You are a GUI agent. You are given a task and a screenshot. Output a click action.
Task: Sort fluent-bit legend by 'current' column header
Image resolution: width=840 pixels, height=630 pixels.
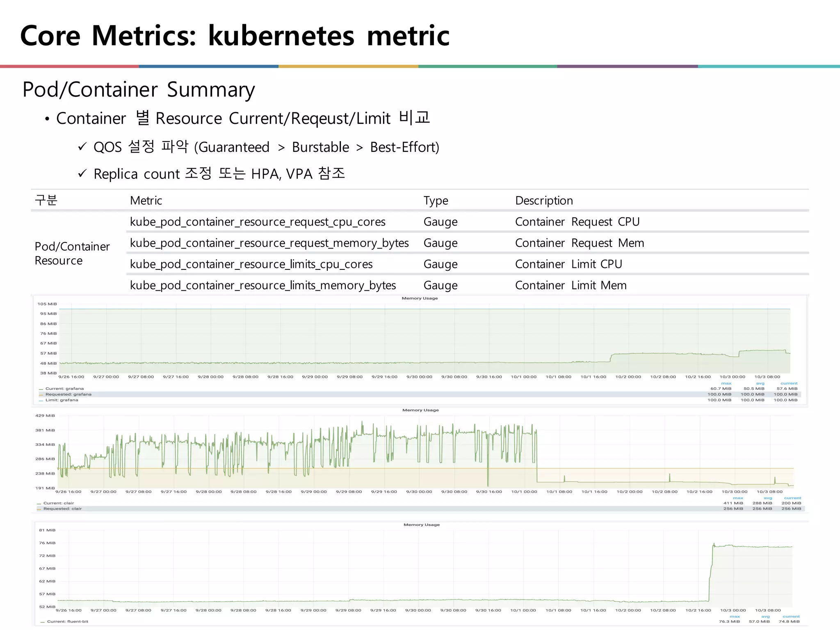tap(791, 616)
